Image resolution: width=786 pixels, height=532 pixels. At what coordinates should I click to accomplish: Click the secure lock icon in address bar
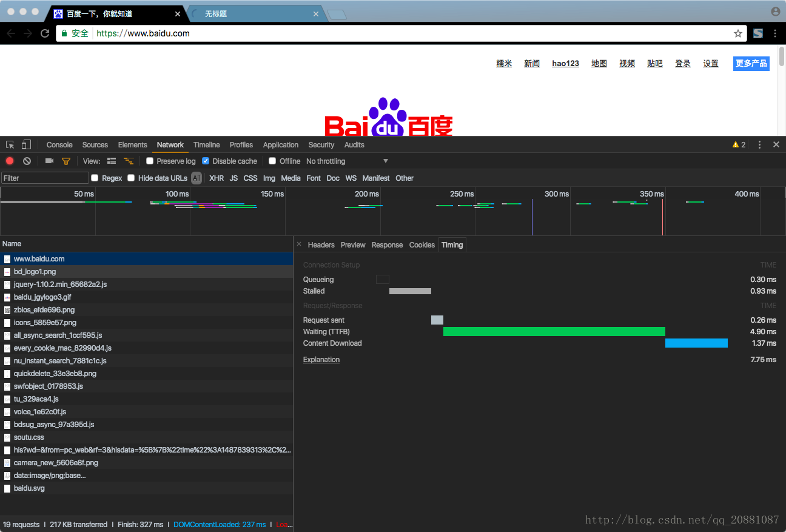64,33
